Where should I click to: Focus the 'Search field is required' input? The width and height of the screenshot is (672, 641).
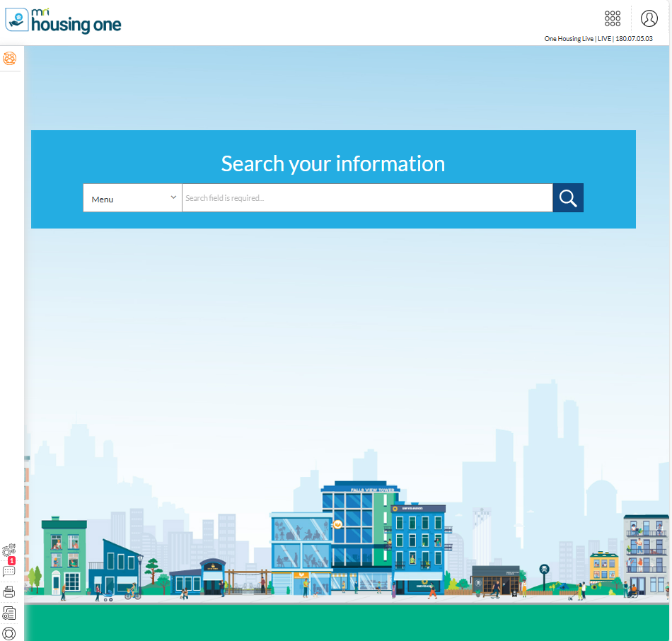pos(367,198)
